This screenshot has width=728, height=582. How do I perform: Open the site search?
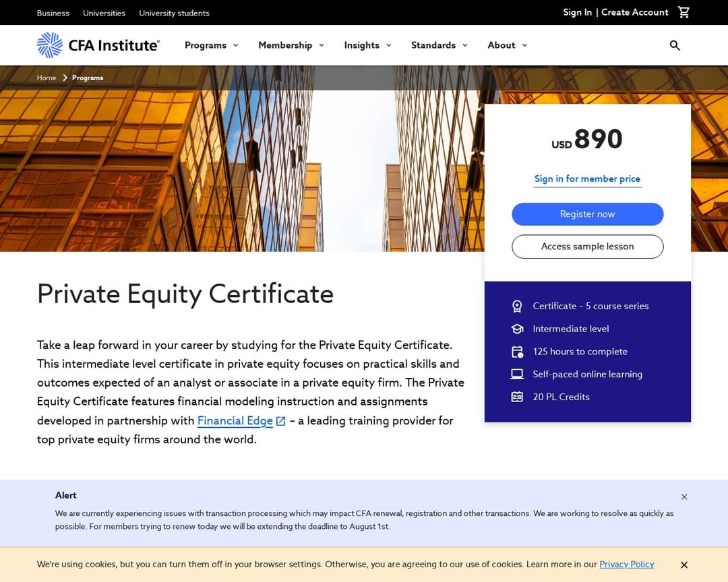(675, 45)
